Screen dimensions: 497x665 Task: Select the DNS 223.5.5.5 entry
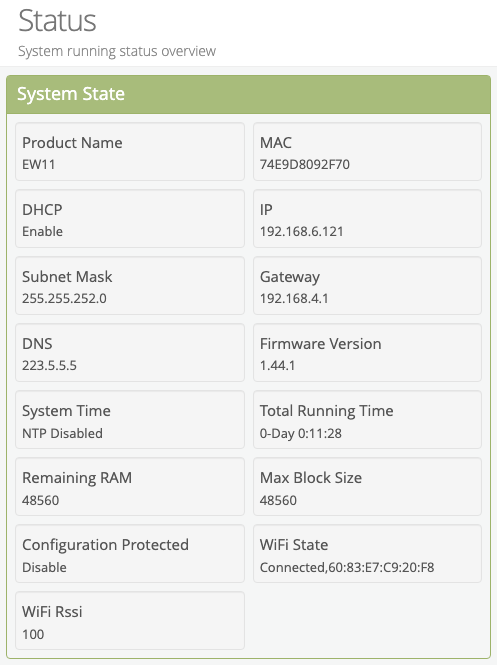tap(130, 352)
